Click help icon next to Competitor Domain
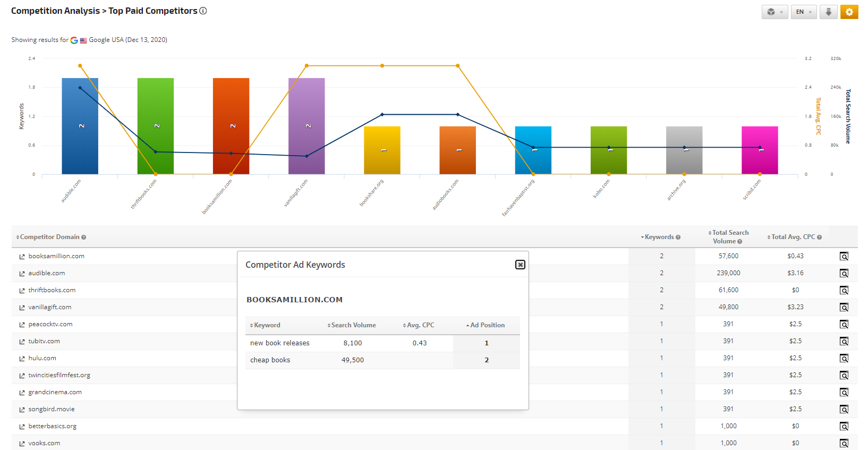This screenshot has height=450, width=868. click(84, 237)
